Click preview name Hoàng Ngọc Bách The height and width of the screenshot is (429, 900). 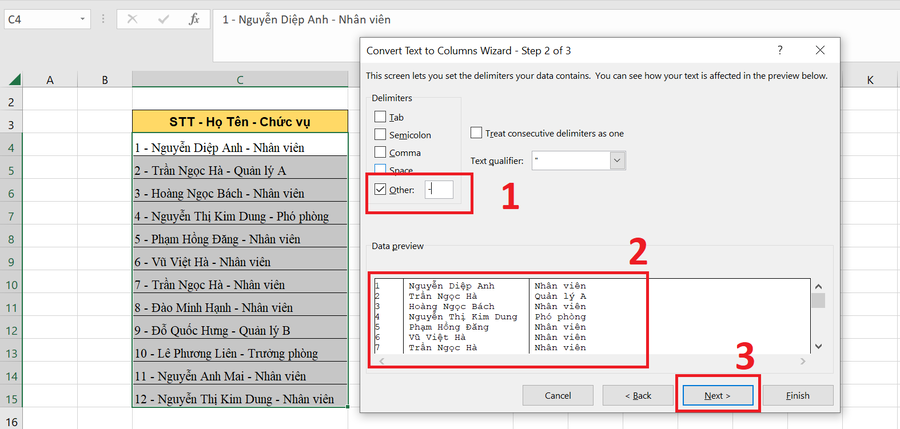click(451, 307)
